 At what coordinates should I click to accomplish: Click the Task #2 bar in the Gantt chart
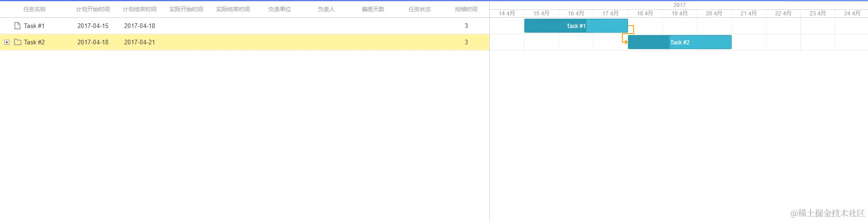[x=679, y=42]
